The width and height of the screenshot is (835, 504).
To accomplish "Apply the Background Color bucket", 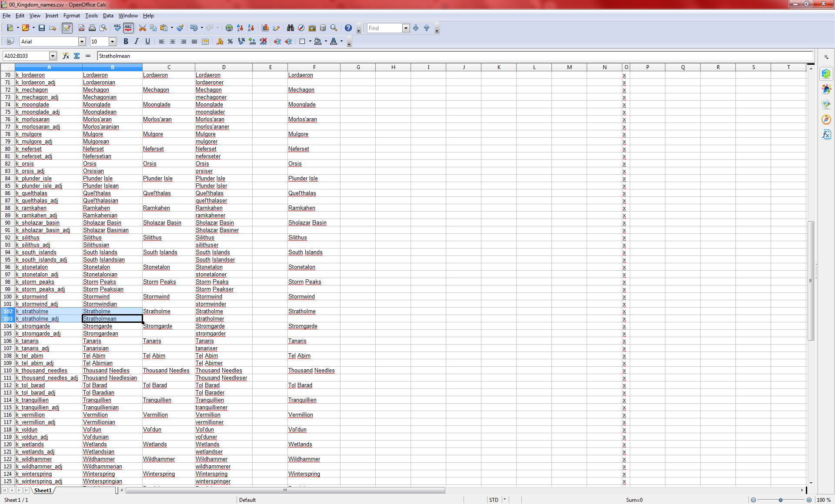I will point(318,42).
